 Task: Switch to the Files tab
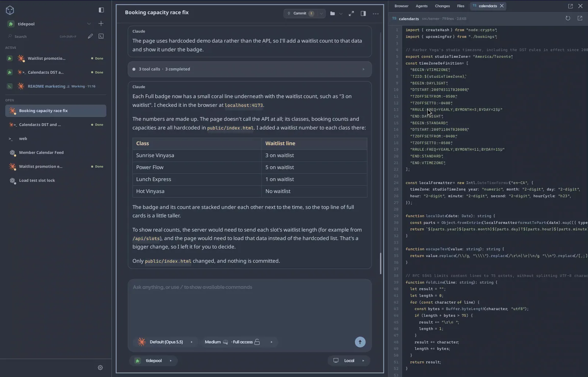460,6
